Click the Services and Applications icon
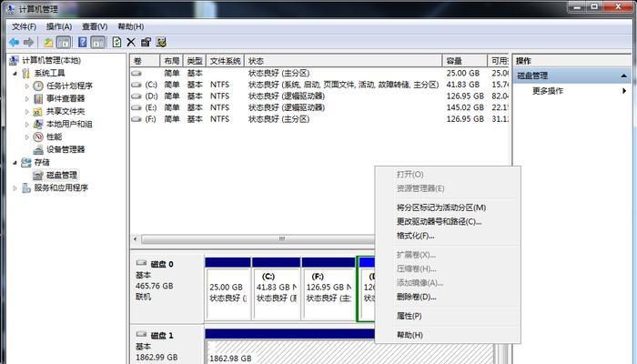This screenshot has height=364, width=637. point(26,187)
